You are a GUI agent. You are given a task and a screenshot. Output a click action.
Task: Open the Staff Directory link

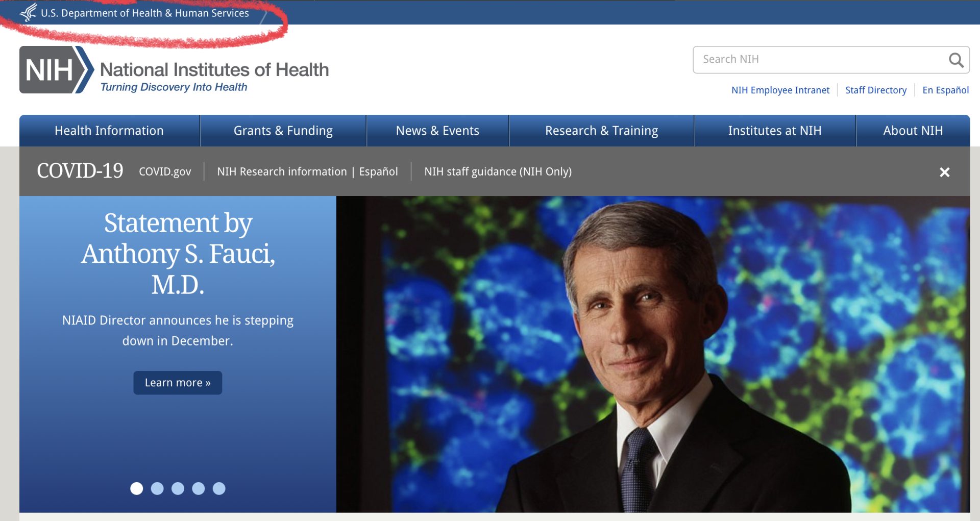876,90
